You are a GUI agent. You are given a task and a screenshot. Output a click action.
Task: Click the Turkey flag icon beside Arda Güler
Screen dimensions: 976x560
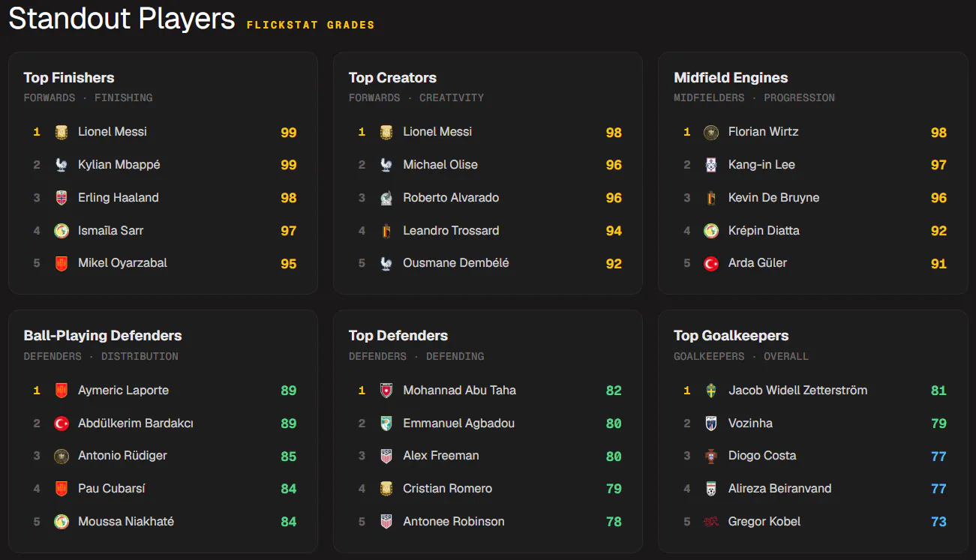pyautogui.click(x=711, y=264)
